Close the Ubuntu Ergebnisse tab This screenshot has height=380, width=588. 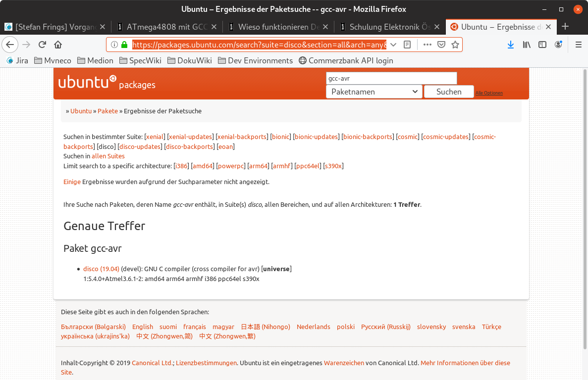[548, 27]
